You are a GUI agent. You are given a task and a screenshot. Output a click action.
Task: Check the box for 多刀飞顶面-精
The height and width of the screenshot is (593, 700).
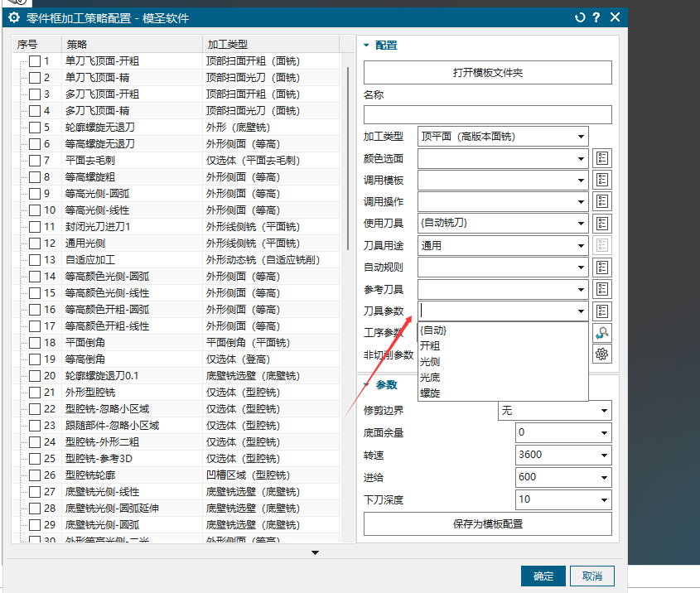point(35,111)
